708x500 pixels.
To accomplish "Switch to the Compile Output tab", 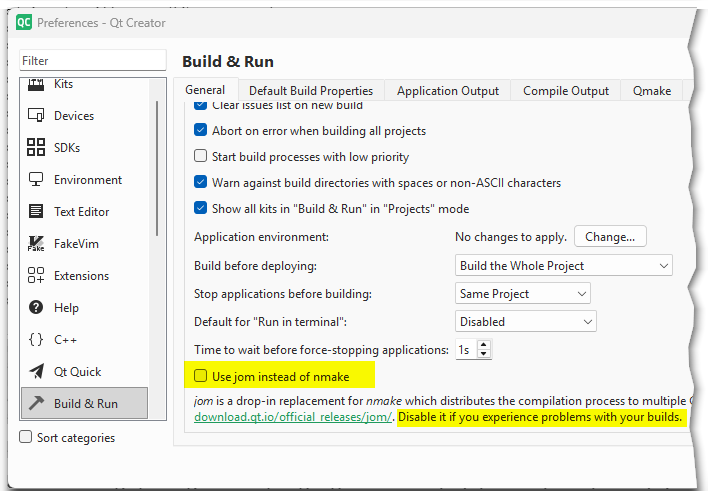I will 565,91.
